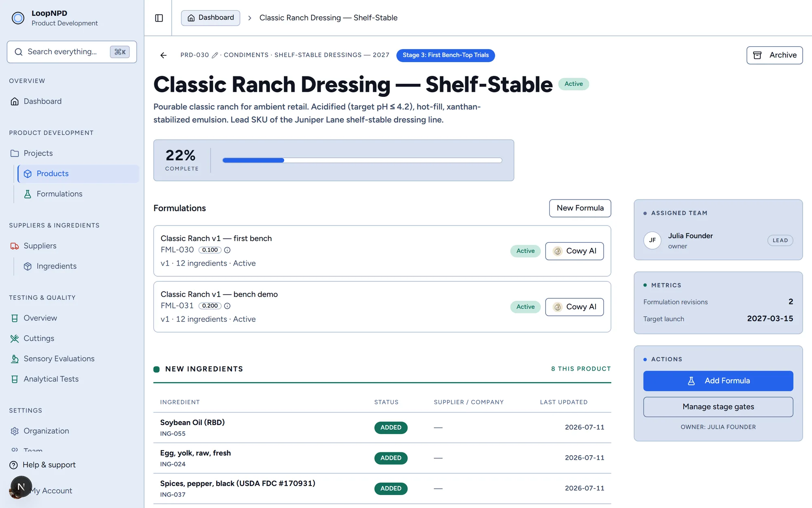This screenshot has height=508, width=812.
Task: Click the 22% complete progress bar
Action: coord(362,161)
